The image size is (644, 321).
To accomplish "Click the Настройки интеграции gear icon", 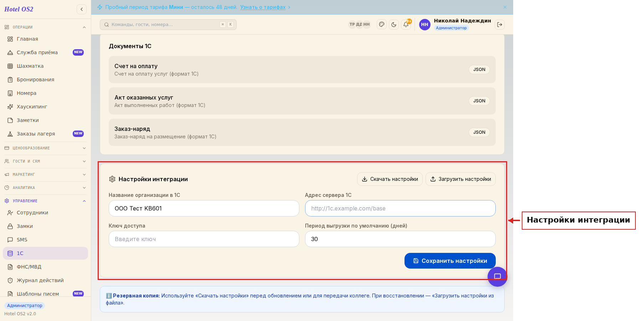I will 112,179.
